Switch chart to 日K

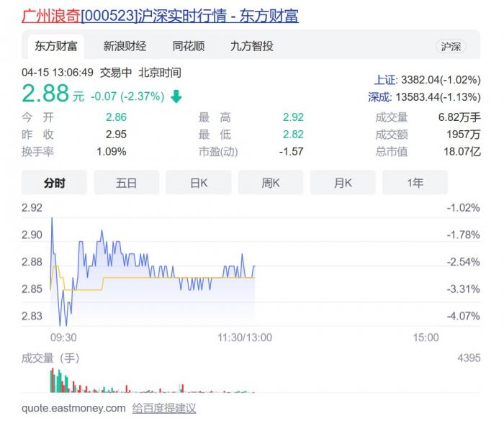coord(199,183)
